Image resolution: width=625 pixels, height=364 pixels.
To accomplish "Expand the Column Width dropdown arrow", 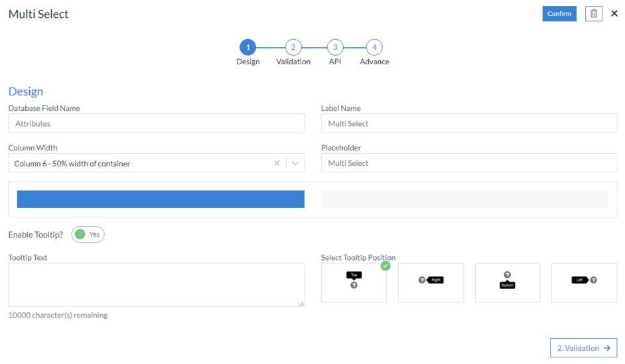I will (x=295, y=163).
